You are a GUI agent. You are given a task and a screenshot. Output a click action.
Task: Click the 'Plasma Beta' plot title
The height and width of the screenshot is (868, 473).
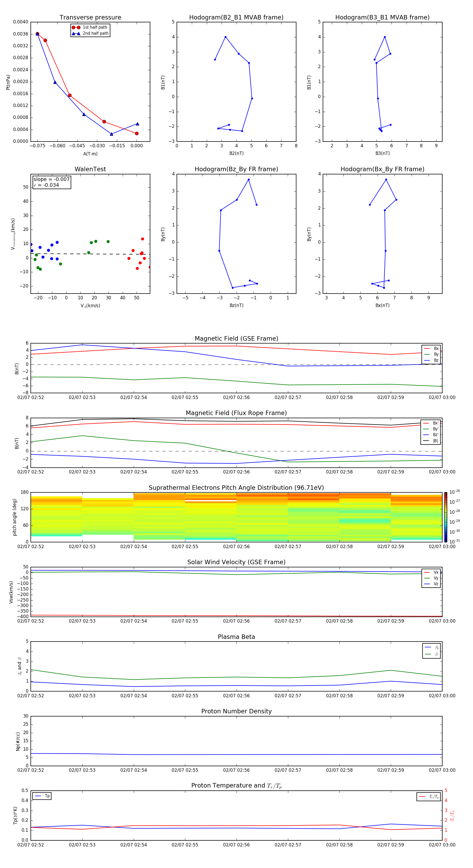click(x=236, y=637)
